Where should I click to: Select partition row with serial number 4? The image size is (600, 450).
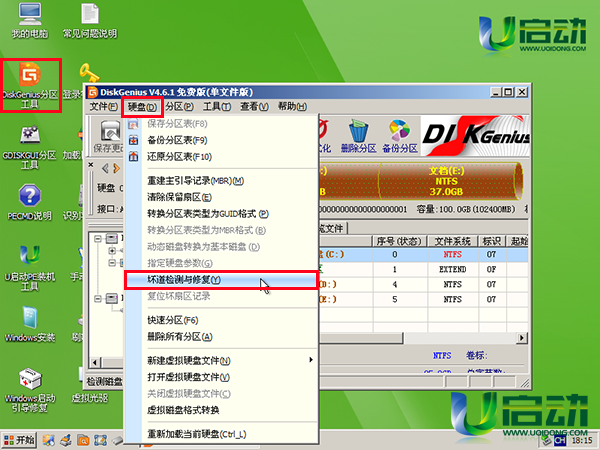click(423, 284)
